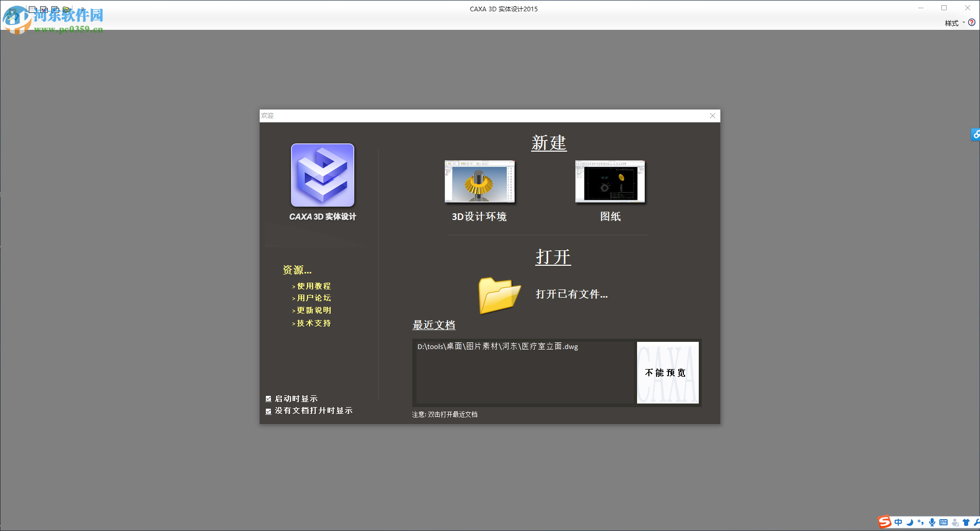Click the Sogou input wrench settings icon

pos(975,522)
